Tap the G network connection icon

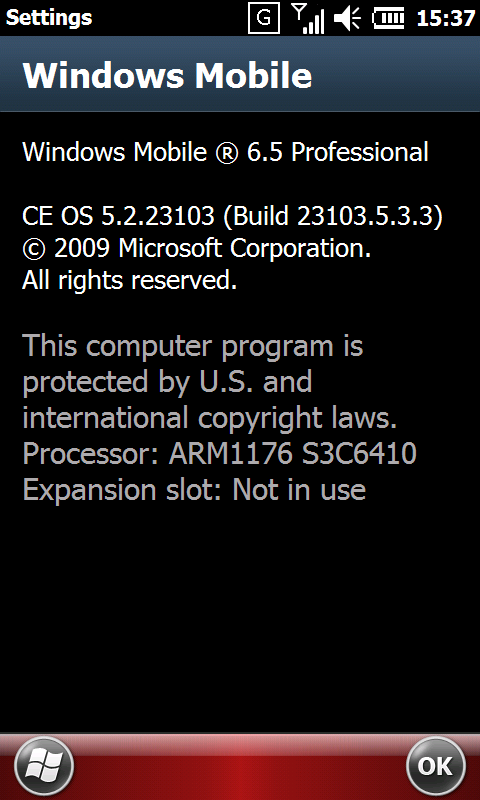tap(264, 18)
